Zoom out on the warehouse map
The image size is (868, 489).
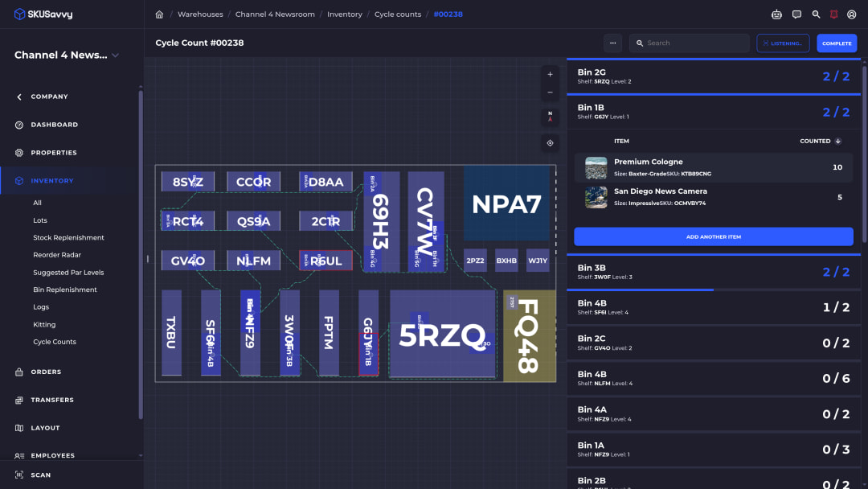point(550,92)
